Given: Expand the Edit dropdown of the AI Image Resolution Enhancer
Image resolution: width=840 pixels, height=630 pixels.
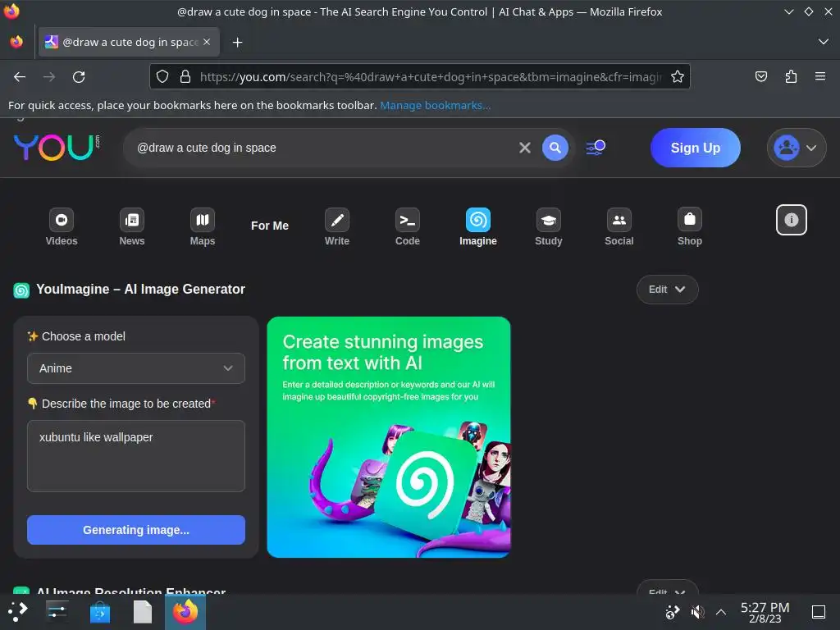Looking at the screenshot, I should (x=667, y=588).
